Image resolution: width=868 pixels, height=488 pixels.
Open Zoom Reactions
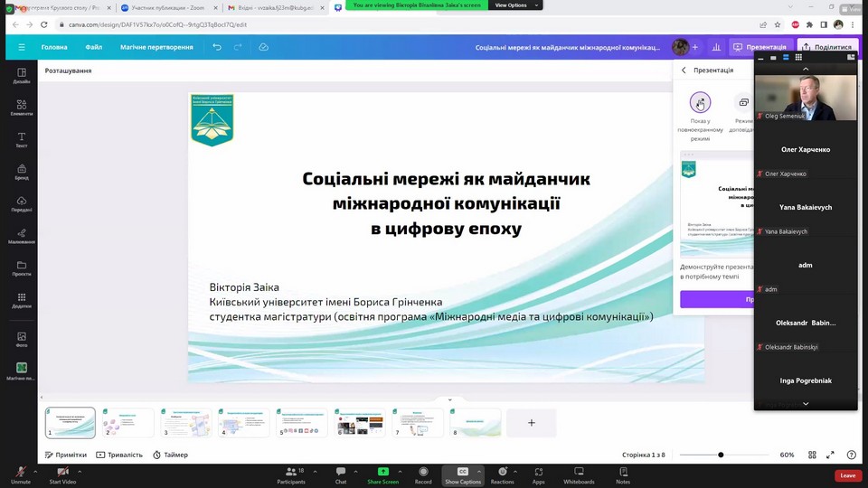[x=502, y=475]
